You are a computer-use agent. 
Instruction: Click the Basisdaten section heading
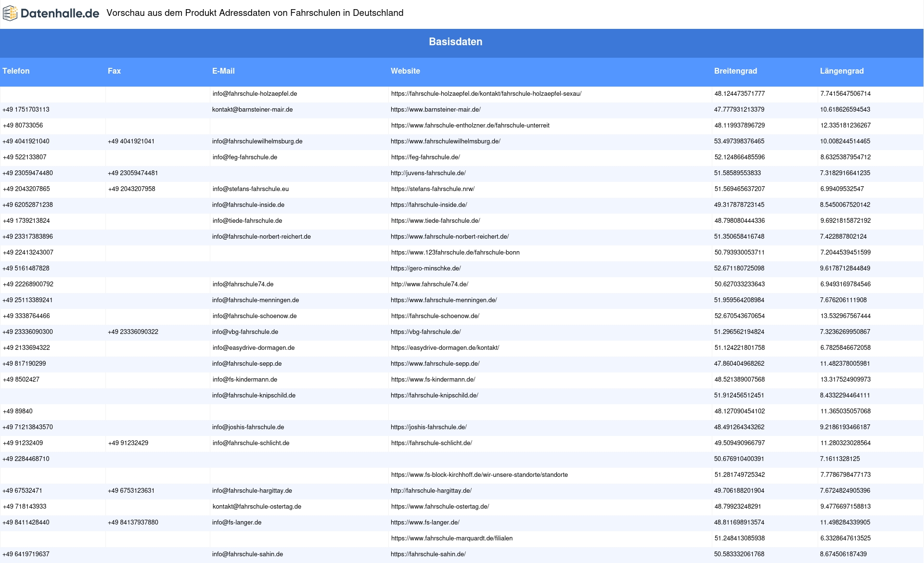tap(455, 42)
